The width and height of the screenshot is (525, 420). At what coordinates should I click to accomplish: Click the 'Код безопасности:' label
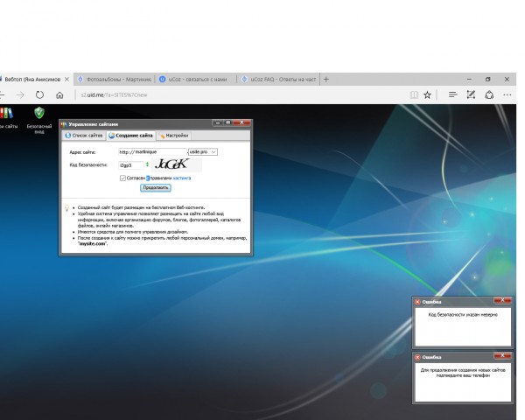pos(88,165)
